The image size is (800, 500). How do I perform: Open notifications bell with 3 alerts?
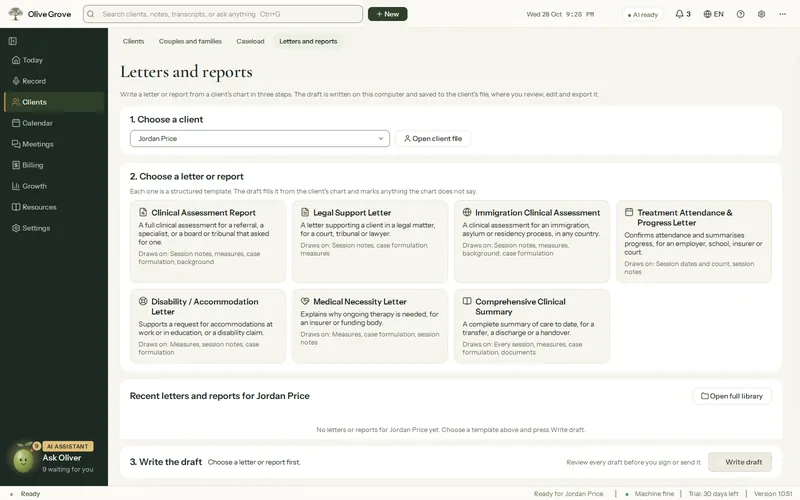click(683, 14)
